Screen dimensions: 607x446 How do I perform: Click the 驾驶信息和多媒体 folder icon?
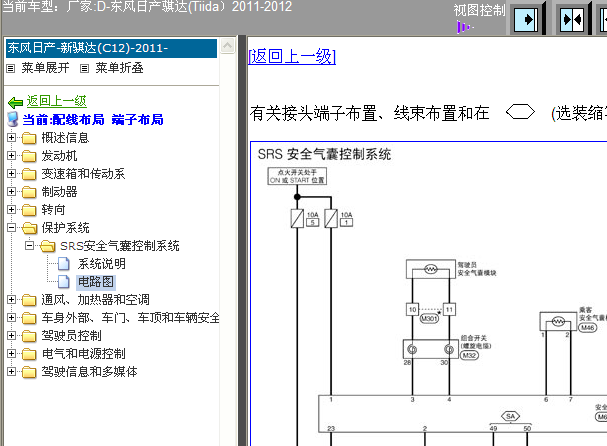tap(29, 372)
